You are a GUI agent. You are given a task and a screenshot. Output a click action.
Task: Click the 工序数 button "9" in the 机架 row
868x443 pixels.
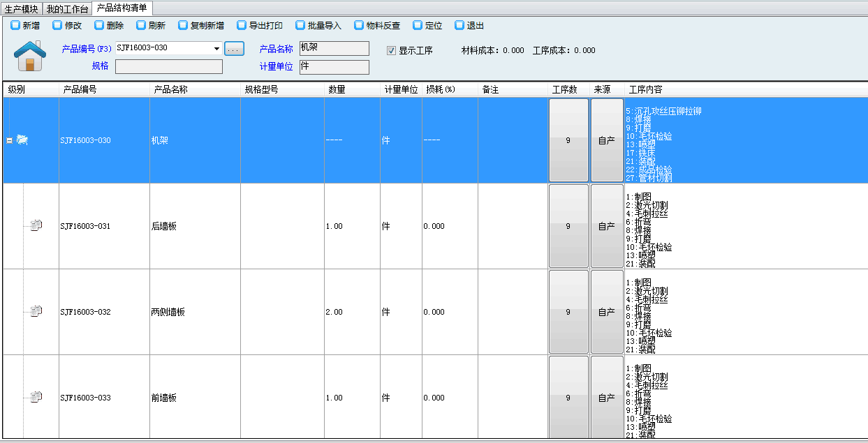pos(568,140)
